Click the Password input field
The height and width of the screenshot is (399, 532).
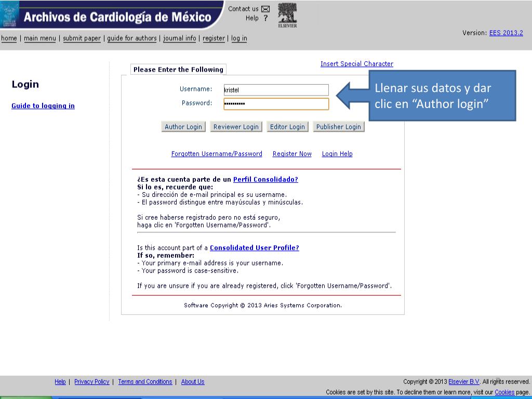pos(276,104)
